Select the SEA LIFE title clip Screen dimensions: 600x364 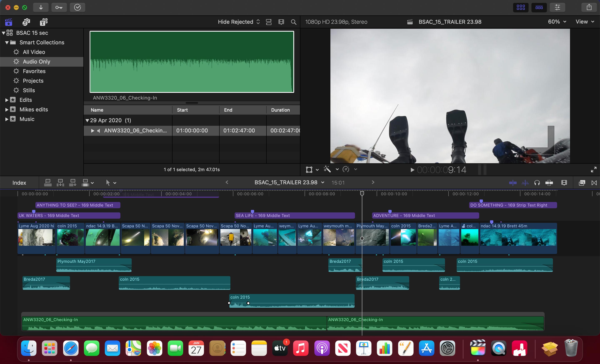(x=295, y=216)
